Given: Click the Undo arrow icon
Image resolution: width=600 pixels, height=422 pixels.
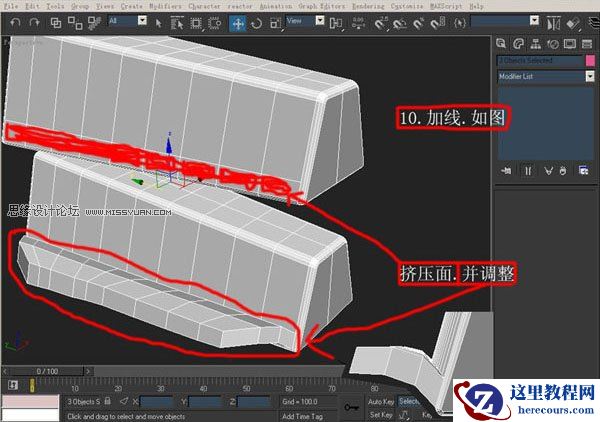Looking at the screenshot, I should pyautogui.click(x=15, y=23).
